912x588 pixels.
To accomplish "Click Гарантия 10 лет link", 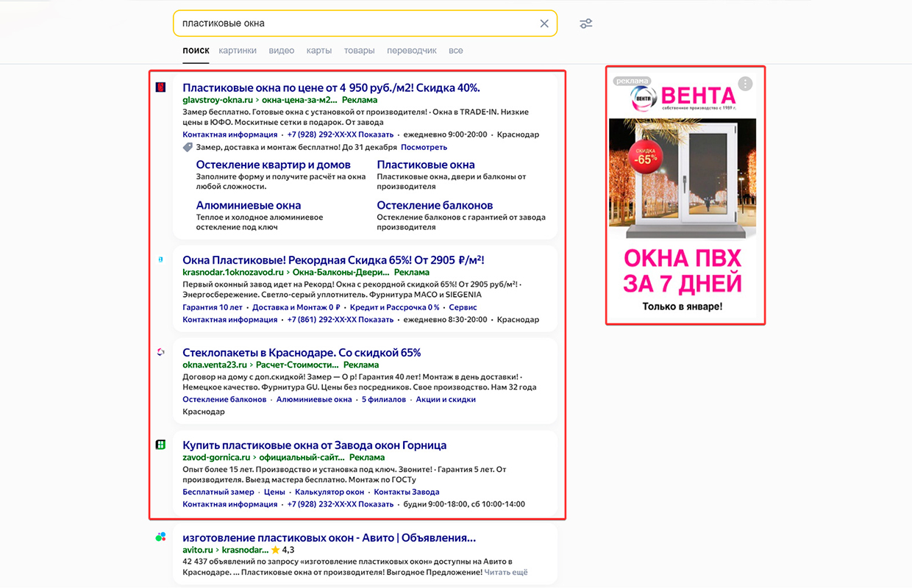I will (213, 307).
